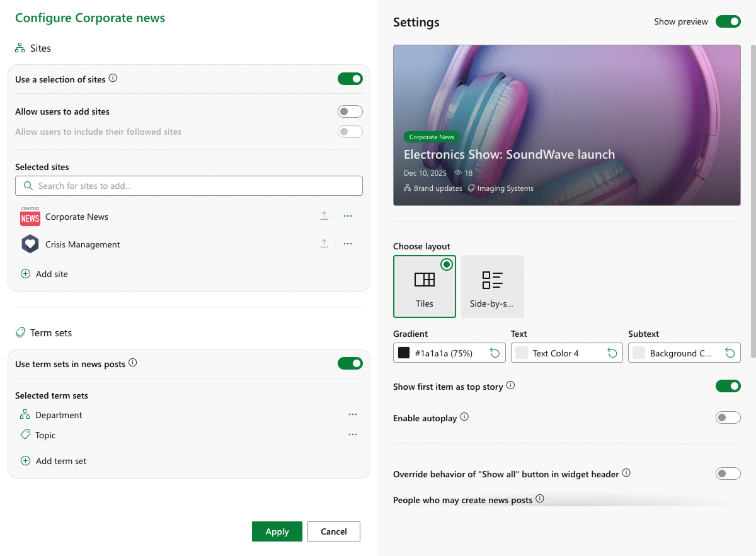Click the Gradient #1a1a1a color swatch
The width and height of the screenshot is (756, 556).
404,353
